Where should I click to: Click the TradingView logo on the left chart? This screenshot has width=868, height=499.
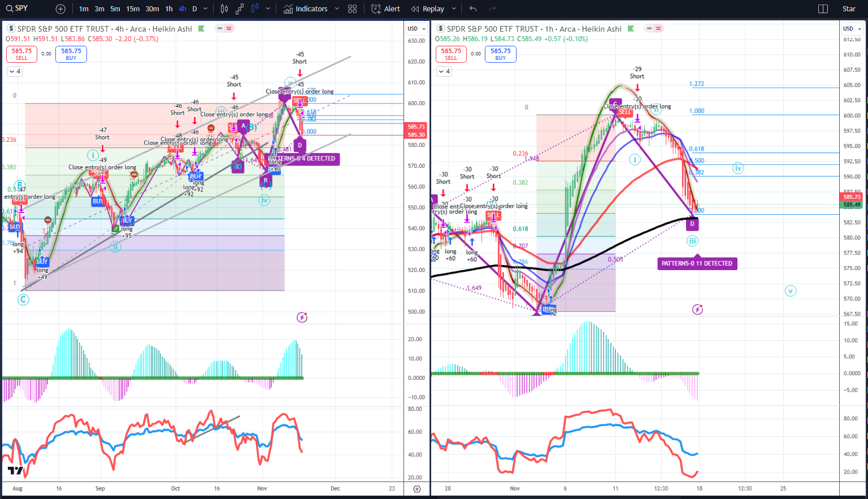[x=16, y=471]
